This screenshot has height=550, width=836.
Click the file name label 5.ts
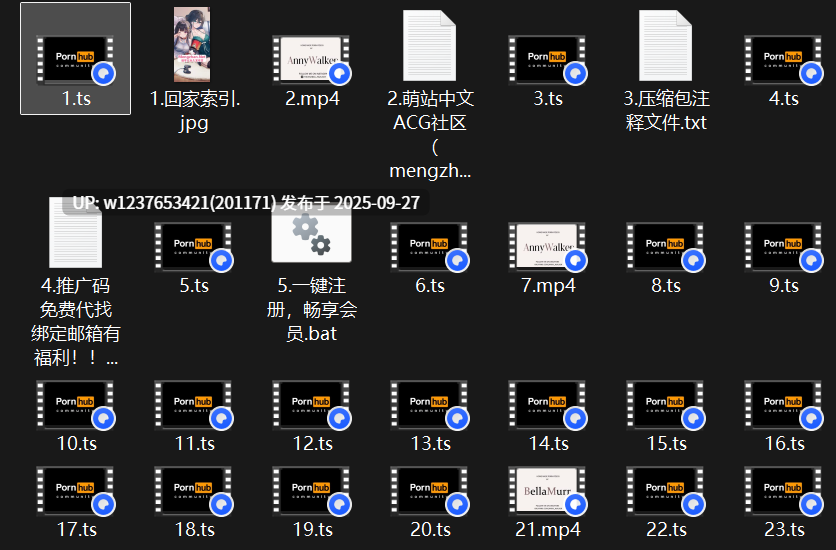(x=194, y=286)
